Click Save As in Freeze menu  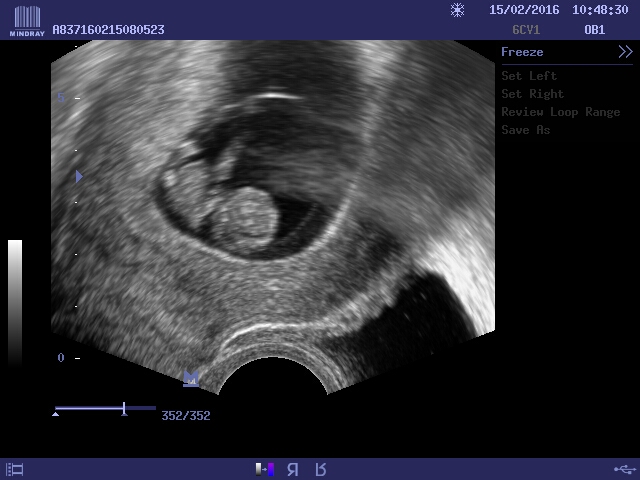(525, 130)
